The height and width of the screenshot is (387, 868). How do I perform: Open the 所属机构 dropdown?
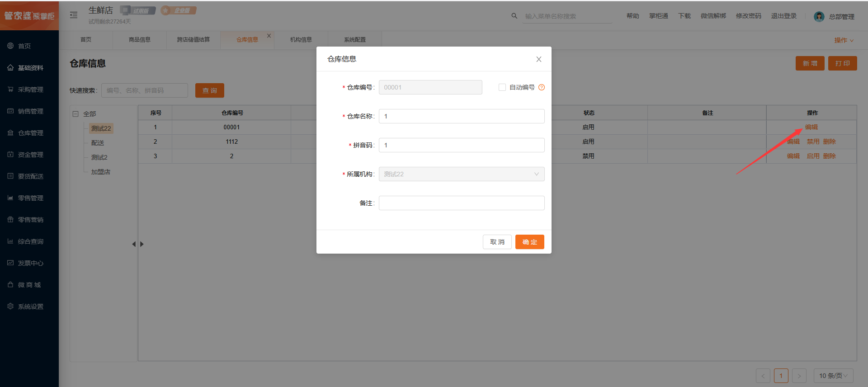461,174
